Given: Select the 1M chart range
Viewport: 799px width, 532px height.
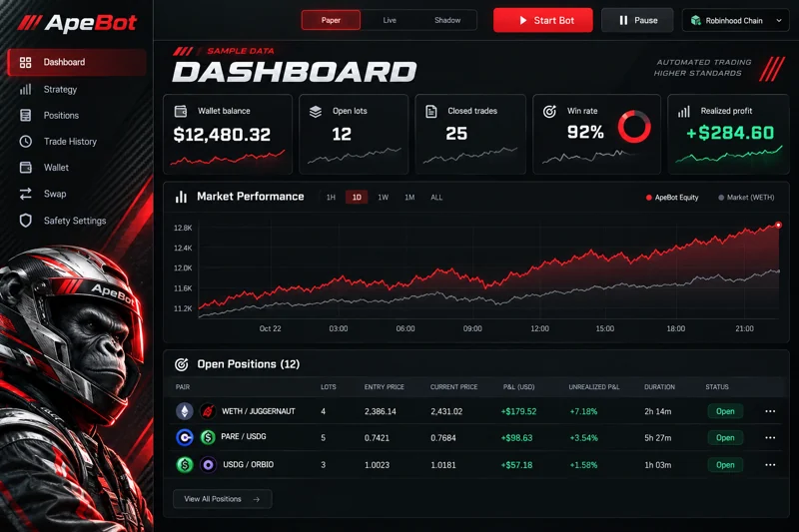Looking at the screenshot, I should coord(409,197).
